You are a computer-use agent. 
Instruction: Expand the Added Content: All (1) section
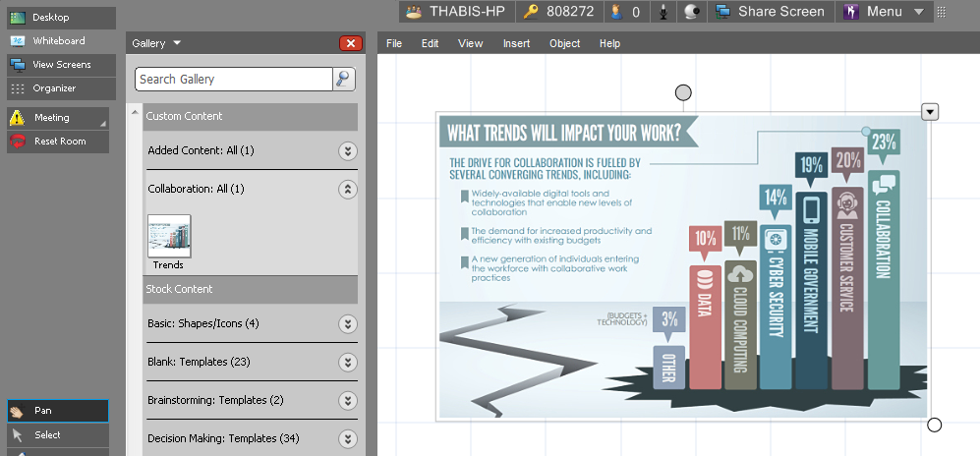(x=347, y=150)
